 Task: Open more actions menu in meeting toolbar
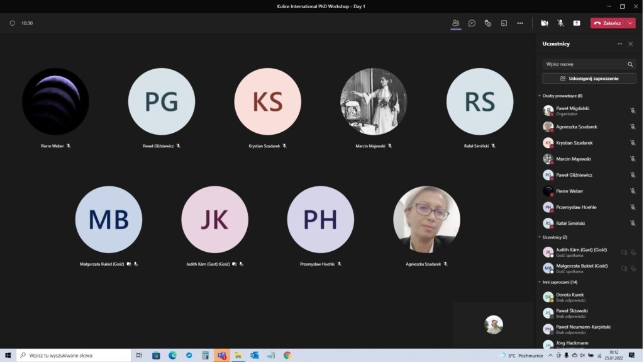point(520,23)
